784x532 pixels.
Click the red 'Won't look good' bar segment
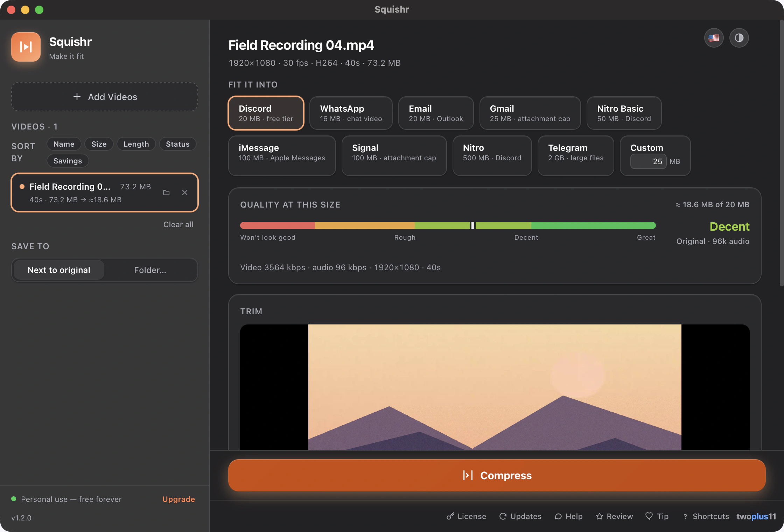[278, 225]
